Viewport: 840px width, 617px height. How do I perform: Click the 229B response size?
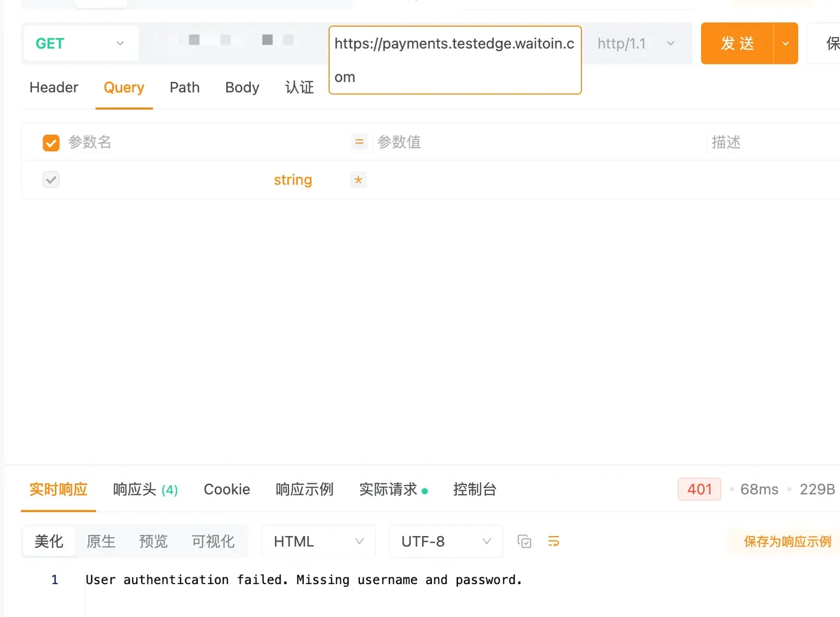(817, 490)
